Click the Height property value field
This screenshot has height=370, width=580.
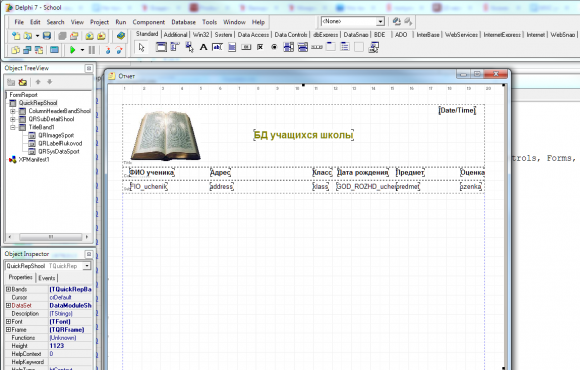[x=70, y=346]
